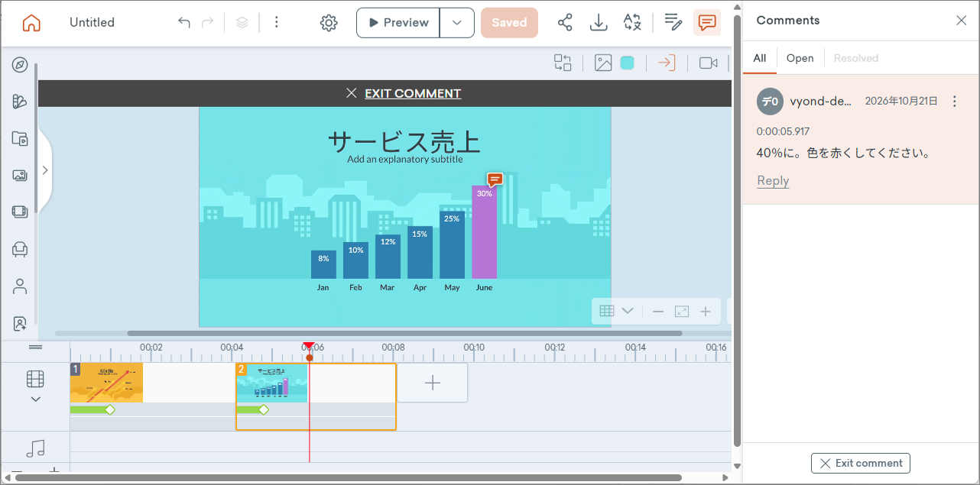Viewport: 980px width, 485px height.
Task: Click the camera icon
Action: pos(709,63)
